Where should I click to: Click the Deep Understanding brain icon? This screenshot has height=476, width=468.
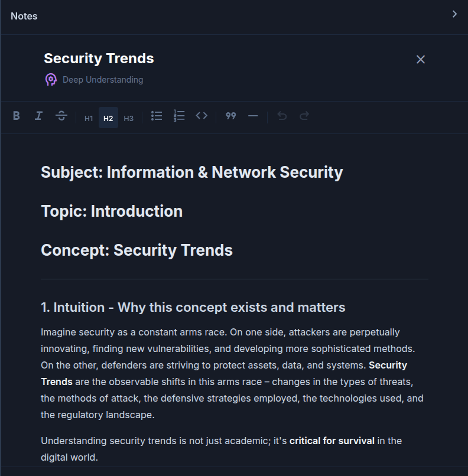[x=51, y=80]
